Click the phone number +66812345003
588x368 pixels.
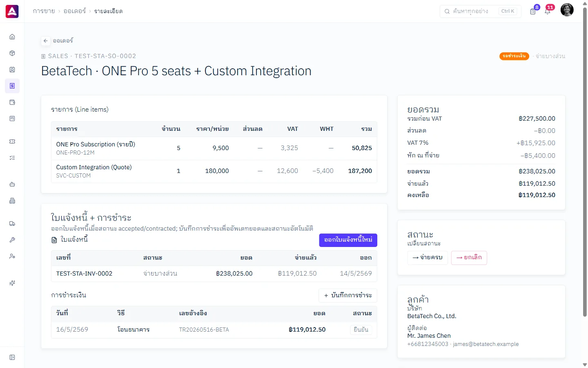click(x=428, y=344)
